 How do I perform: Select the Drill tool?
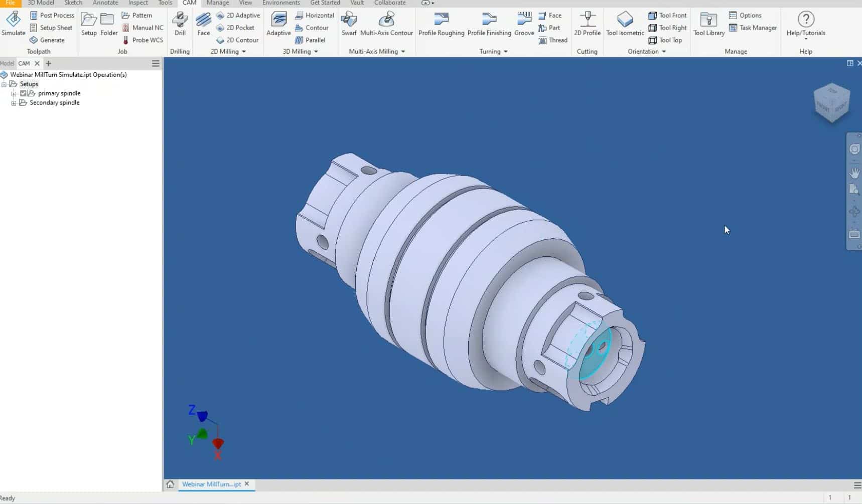pyautogui.click(x=180, y=24)
